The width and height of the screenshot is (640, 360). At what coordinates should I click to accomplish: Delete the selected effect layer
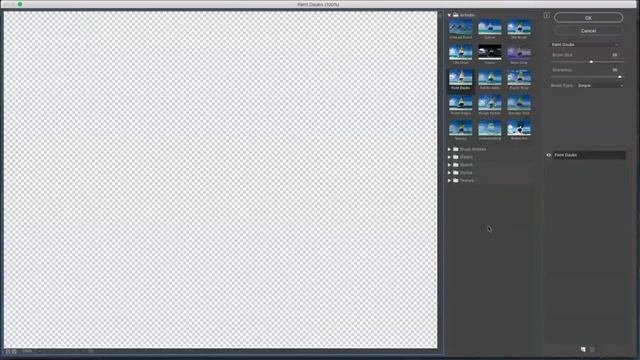point(593,349)
